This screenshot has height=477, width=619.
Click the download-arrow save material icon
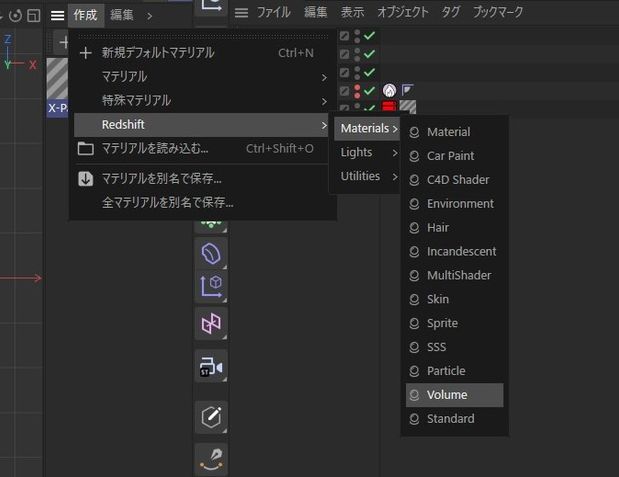86,179
